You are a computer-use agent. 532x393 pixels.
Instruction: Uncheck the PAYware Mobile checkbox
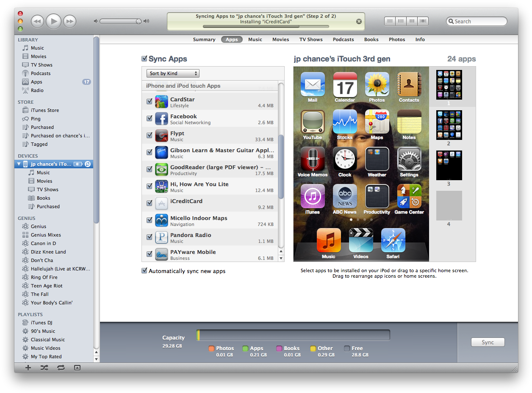tap(149, 254)
